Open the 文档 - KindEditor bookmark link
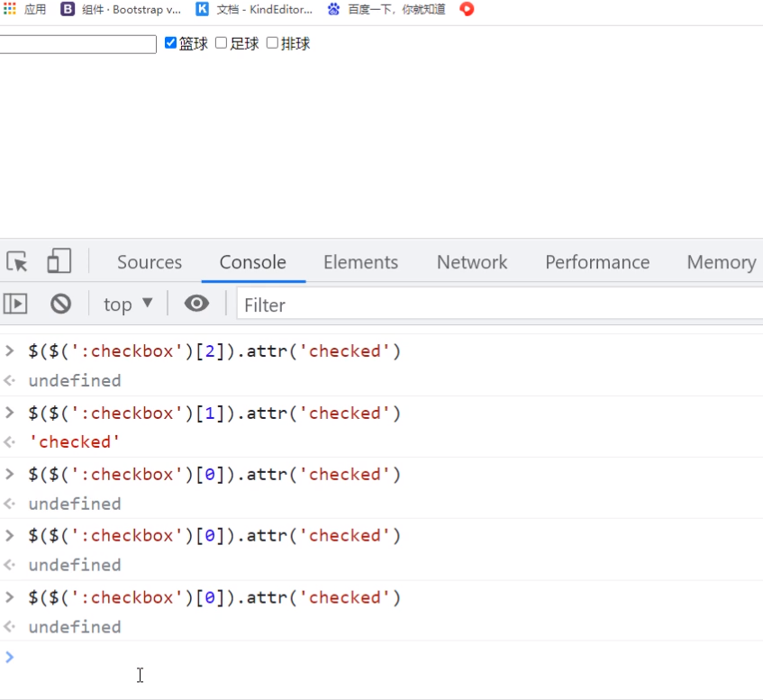 (x=264, y=9)
